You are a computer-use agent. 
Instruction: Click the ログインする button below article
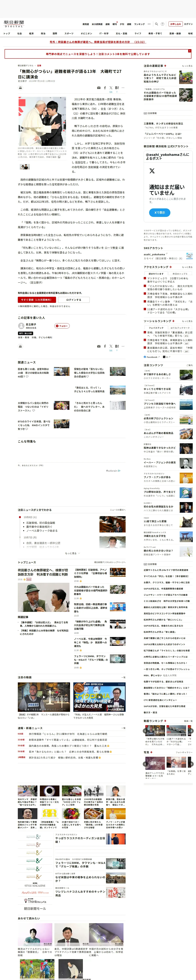click(x=74, y=300)
